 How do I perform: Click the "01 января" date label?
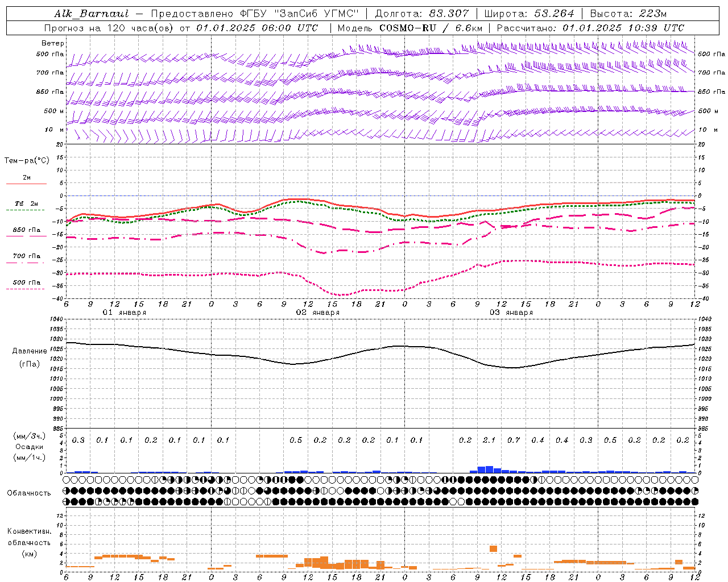(x=124, y=313)
